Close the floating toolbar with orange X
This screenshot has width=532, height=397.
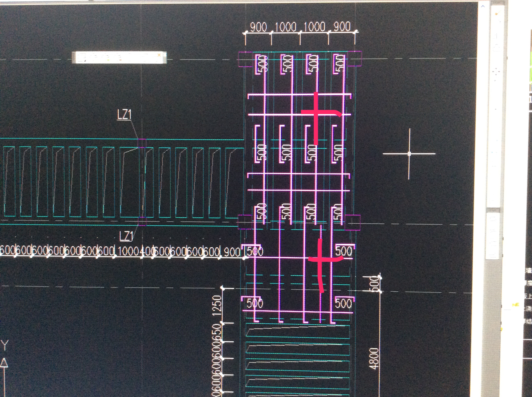click(159, 55)
